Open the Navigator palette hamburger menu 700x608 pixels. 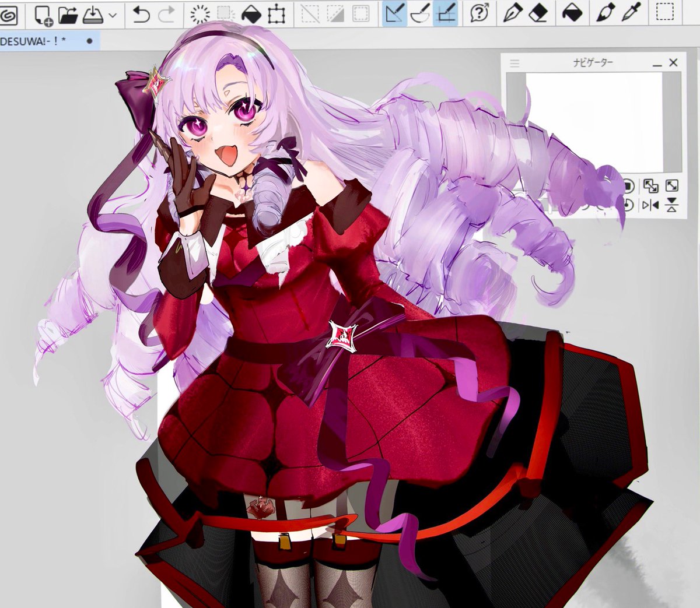point(514,63)
